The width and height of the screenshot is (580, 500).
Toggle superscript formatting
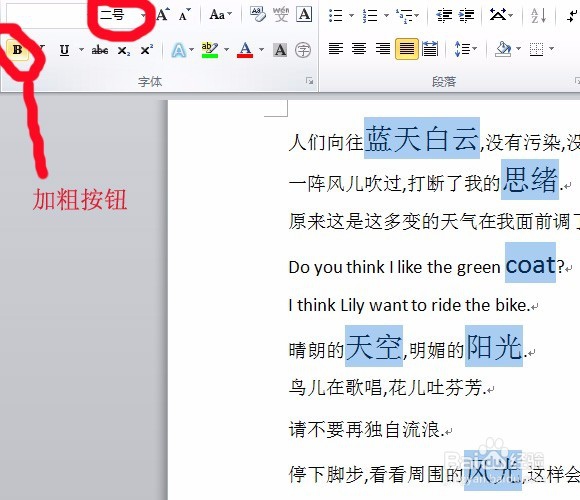(x=146, y=50)
